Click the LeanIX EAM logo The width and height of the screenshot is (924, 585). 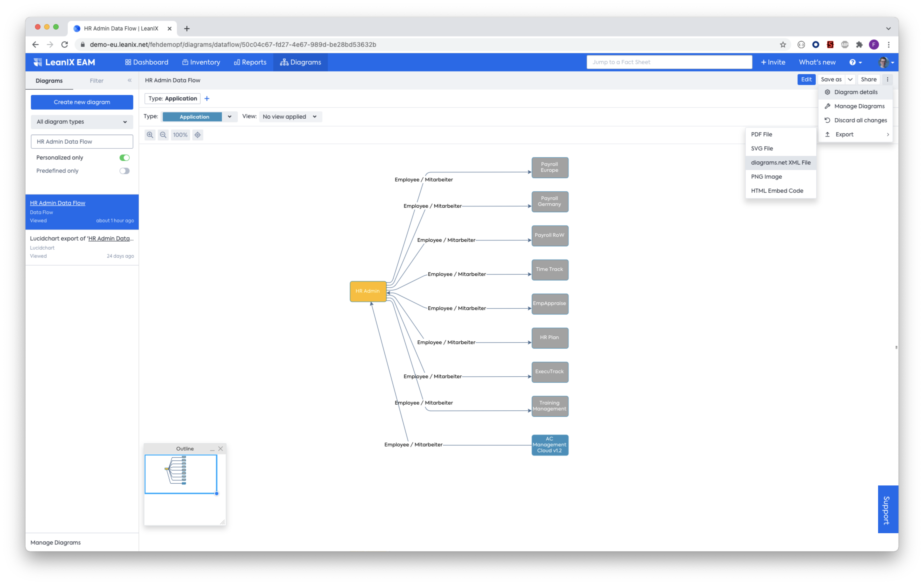pos(65,62)
